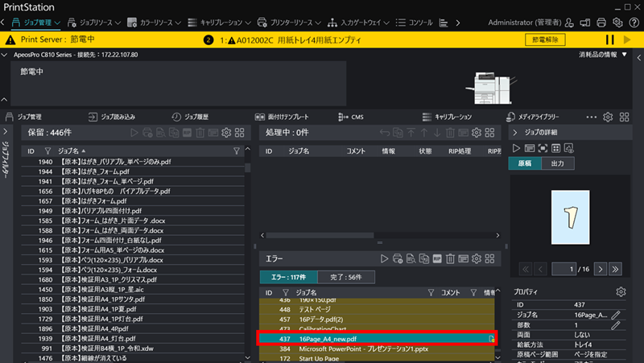The width and height of the screenshot is (644, 363).
Task: Go to next preview page
Action: coord(601,268)
